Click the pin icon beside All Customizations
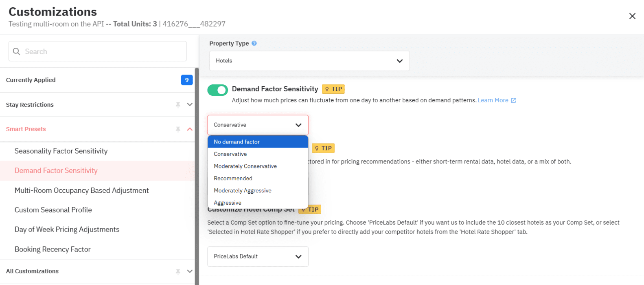Image resolution: width=644 pixels, height=285 pixels. [x=178, y=272]
